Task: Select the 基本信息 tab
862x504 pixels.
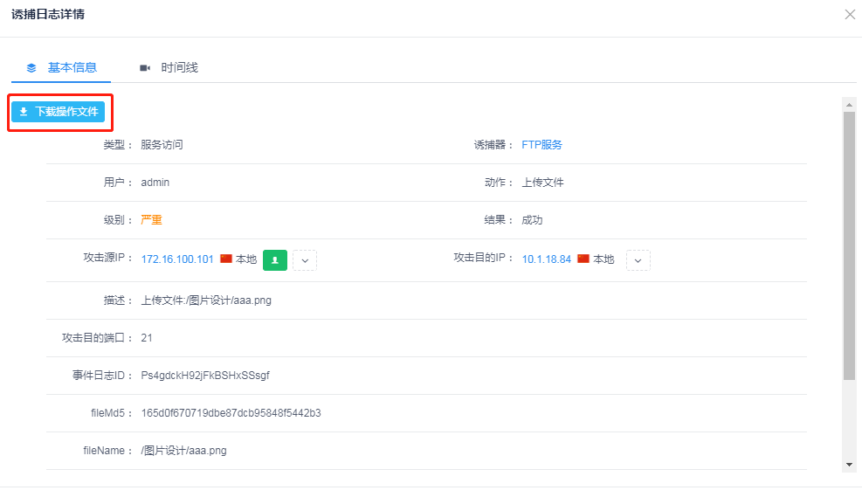Action: click(x=72, y=67)
